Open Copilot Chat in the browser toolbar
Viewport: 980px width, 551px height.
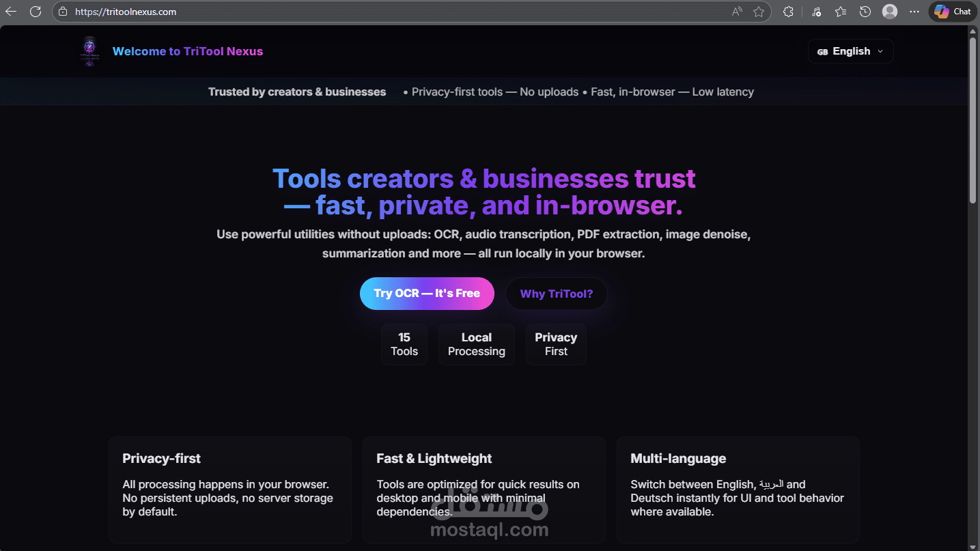[953, 12]
